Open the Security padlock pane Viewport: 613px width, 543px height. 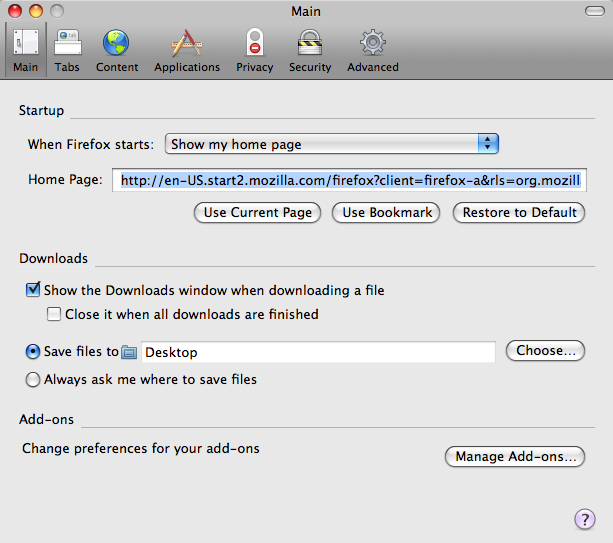point(310,50)
